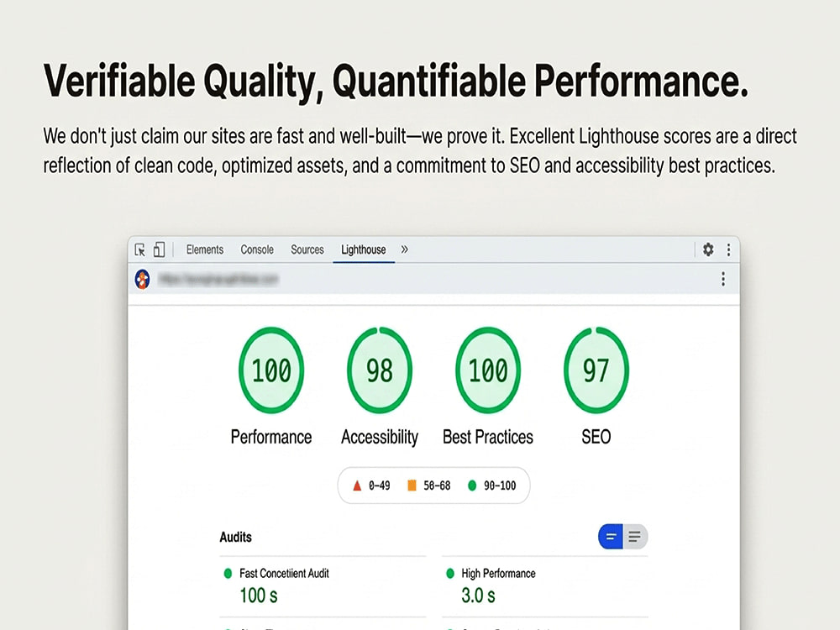Open the High Performance audit item
The height and width of the screenshot is (630, 840).
pyautogui.click(x=498, y=573)
